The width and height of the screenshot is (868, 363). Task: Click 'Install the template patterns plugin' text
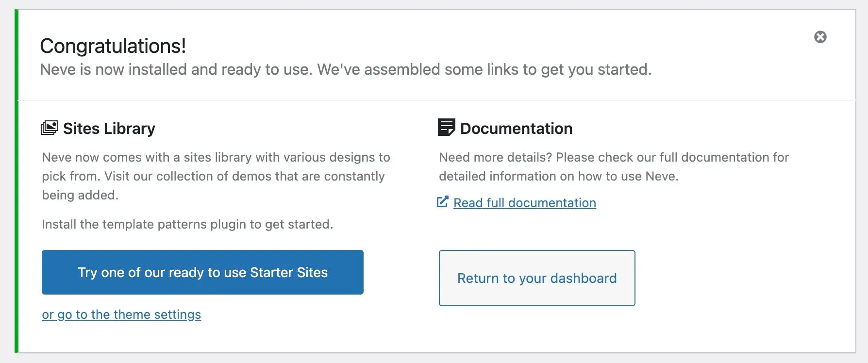point(187,224)
